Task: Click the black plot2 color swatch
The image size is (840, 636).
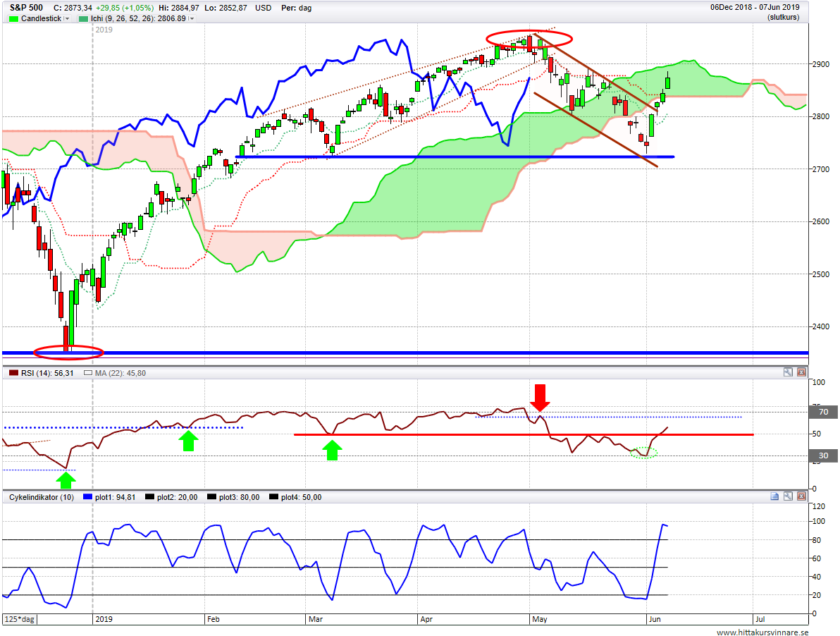Action: (x=149, y=497)
